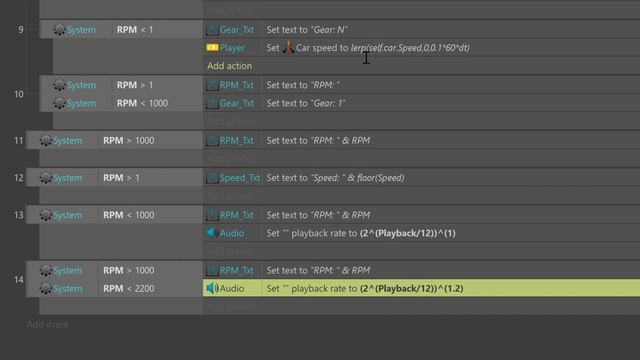
Task: Click event number 9 in margin
Action: (x=21, y=30)
